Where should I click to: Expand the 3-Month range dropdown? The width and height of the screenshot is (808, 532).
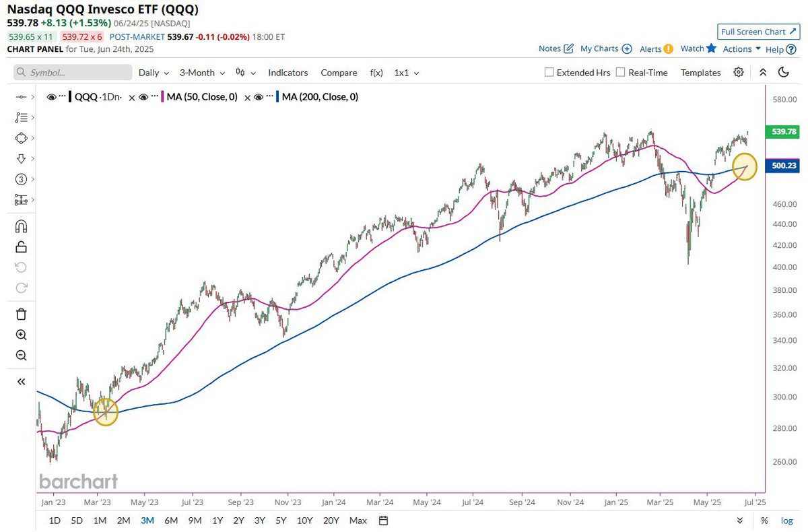(201, 72)
